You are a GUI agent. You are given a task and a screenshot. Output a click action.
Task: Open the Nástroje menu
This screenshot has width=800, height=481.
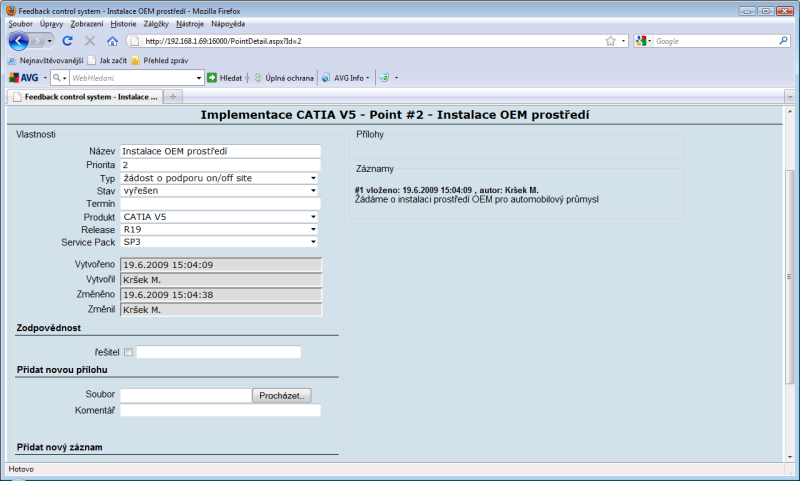[x=190, y=24]
